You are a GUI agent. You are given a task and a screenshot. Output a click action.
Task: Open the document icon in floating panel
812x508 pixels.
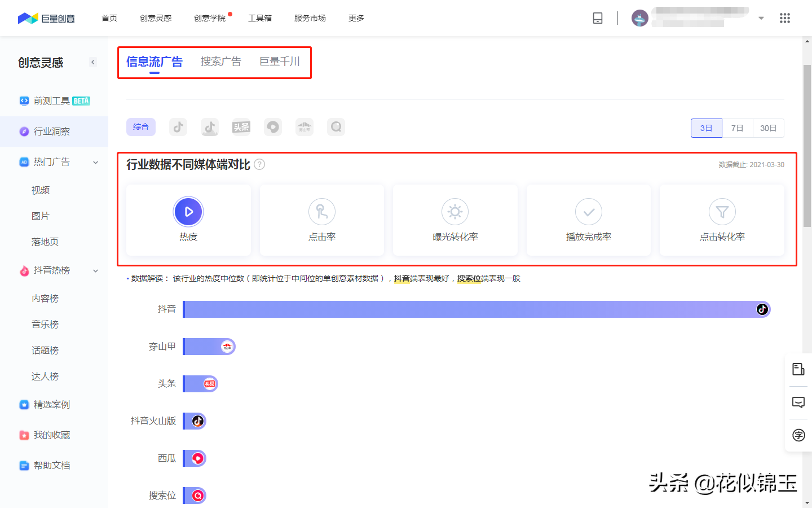(798, 369)
